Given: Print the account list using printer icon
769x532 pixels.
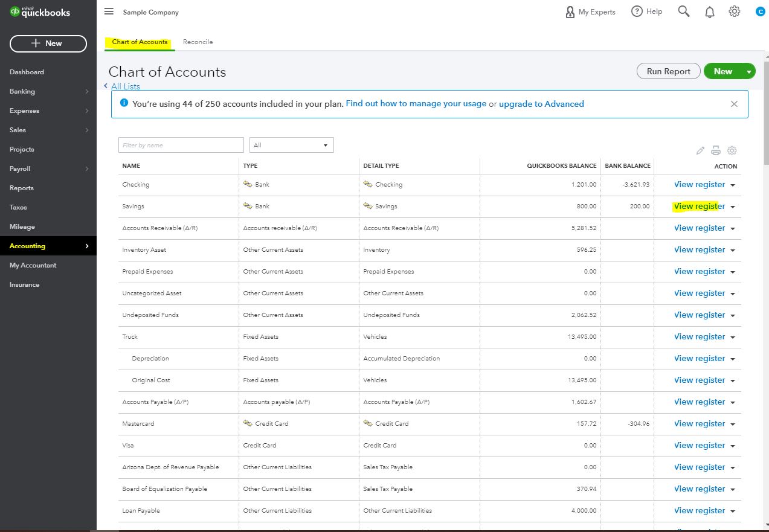Looking at the screenshot, I should [716, 151].
